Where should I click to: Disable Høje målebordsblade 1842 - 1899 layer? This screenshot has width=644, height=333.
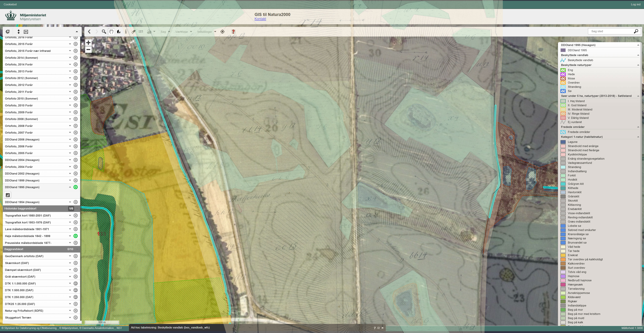[75, 236]
